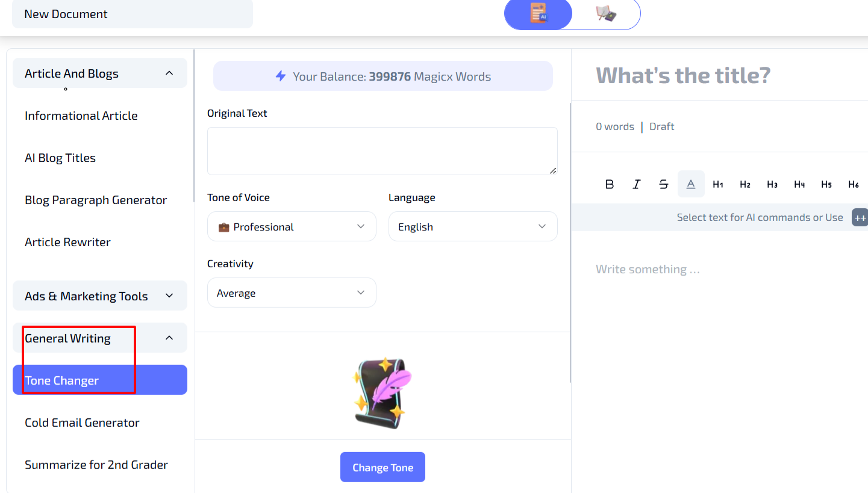The width and height of the screenshot is (868, 493).
Task: Click the Change Tone button
Action: (382, 467)
